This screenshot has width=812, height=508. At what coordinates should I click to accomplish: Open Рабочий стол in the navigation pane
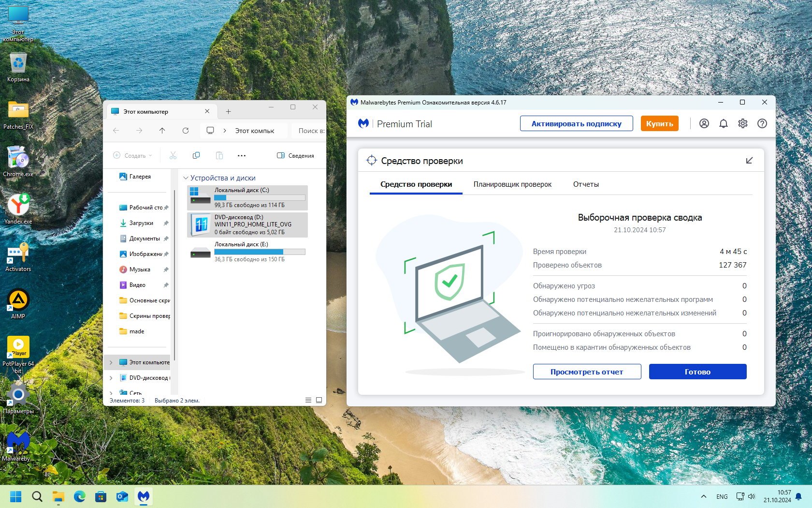pyautogui.click(x=144, y=208)
